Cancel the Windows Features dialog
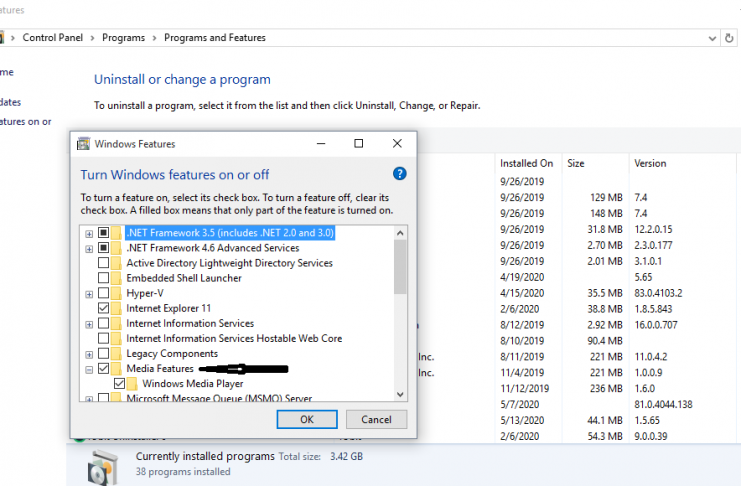 [376, 419]
